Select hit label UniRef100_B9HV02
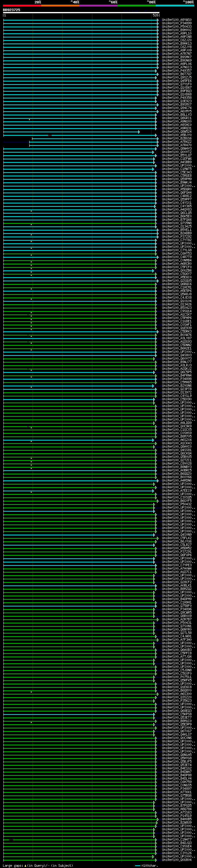This screenshot has height=868, width=197. [177, 30]
